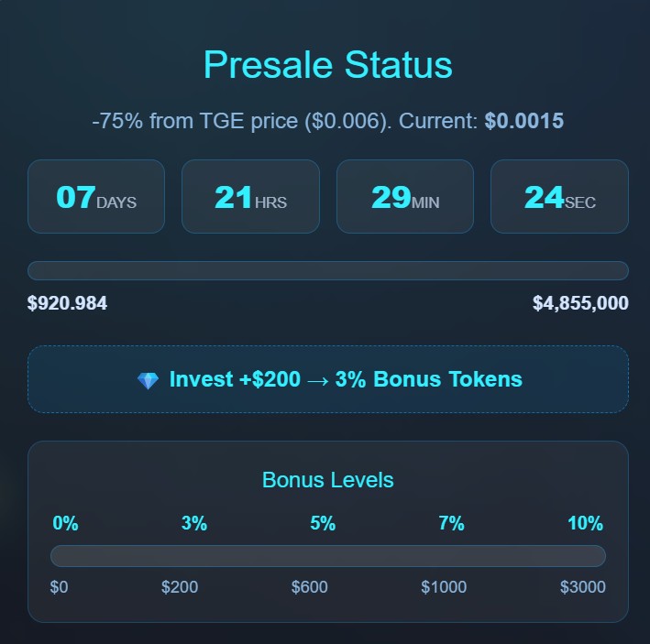Click the $600 threshold label
650x644 pixels.
pos(309,587)
